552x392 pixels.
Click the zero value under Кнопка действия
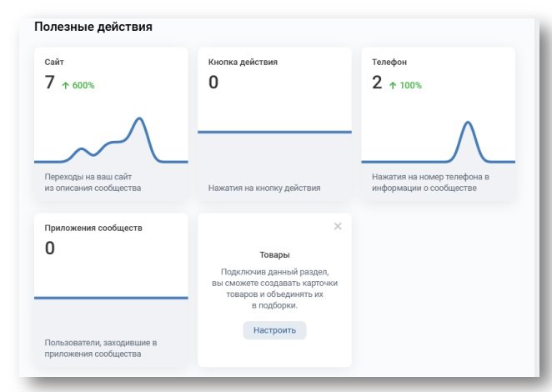(x=213, y=83)
